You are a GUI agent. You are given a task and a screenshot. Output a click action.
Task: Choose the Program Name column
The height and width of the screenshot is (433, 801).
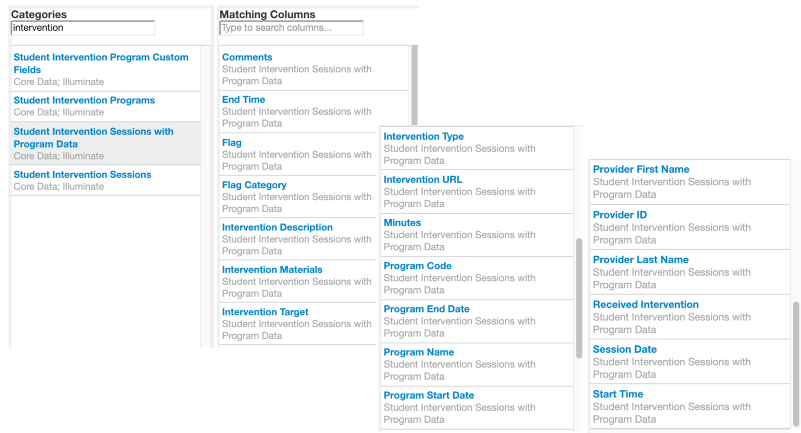pyautogui.click(x=418, y=352)
